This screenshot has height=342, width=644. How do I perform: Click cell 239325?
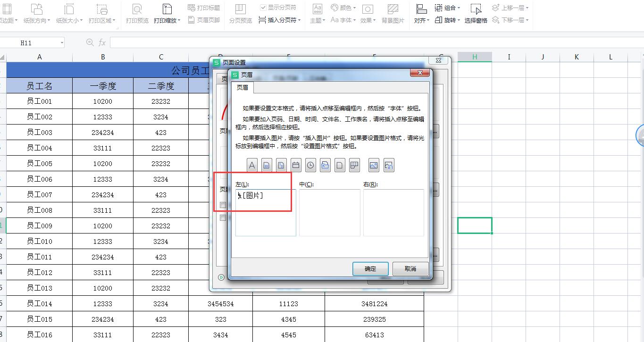374,319
